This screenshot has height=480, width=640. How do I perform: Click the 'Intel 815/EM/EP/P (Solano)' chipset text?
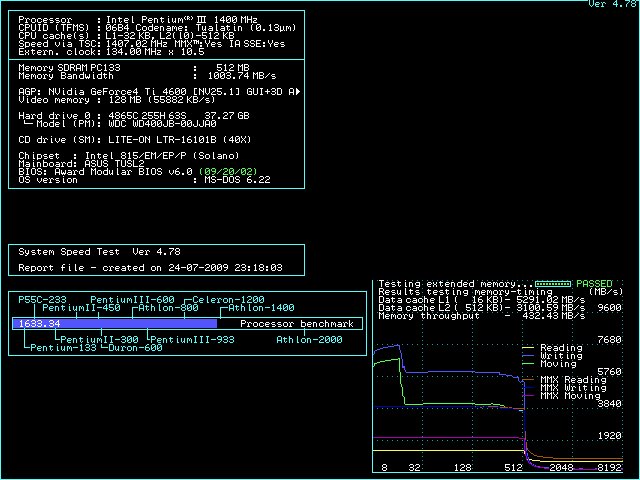tap(162, 156)
